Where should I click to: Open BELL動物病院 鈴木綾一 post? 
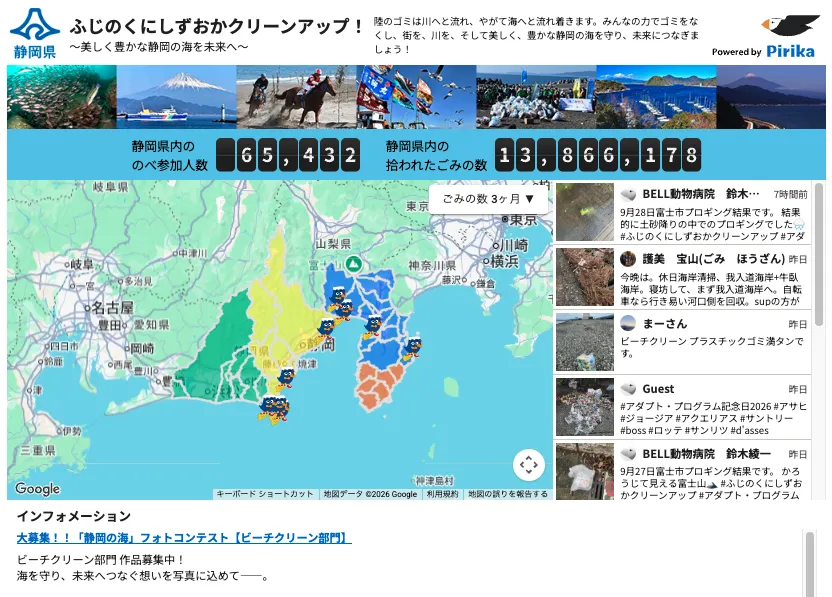click(682, 470)
